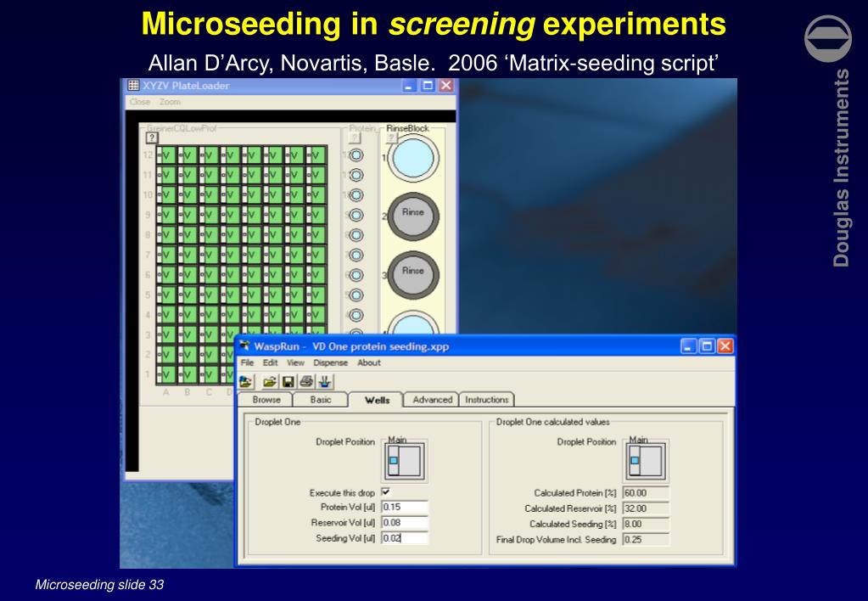Screen dimensions: 868x601
Task: Select Protein position circle in row 10
Action: pos(356,195)
